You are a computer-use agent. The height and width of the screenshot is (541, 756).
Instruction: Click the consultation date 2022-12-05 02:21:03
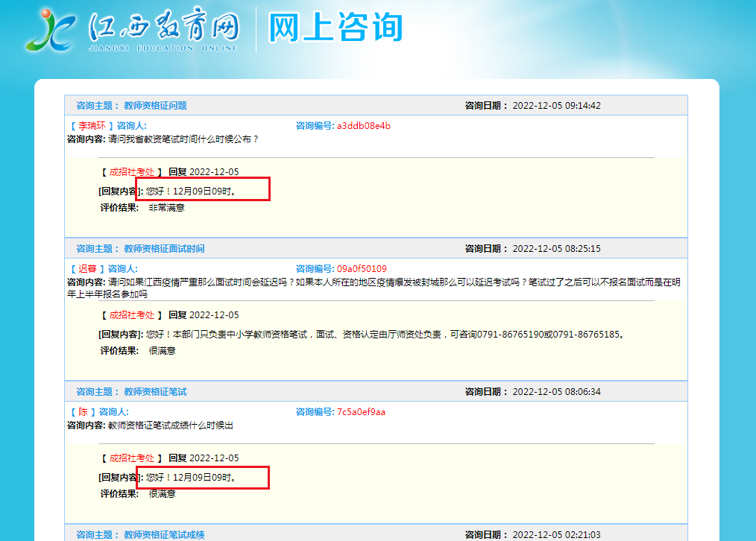click(x=556, y=534)
